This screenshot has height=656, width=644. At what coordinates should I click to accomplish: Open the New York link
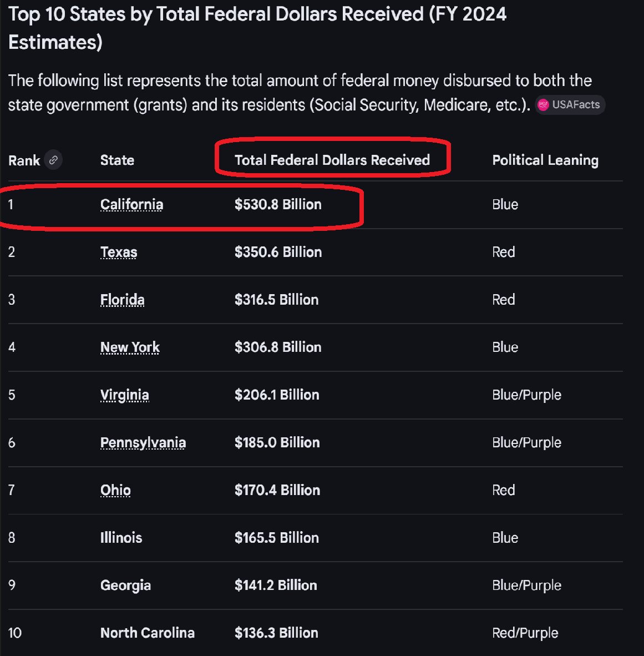coord(130,347)
